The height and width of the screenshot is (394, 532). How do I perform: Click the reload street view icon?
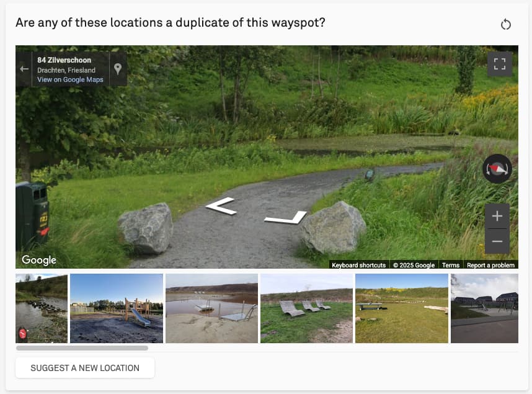pyautogui.click(x=505, y=24)
